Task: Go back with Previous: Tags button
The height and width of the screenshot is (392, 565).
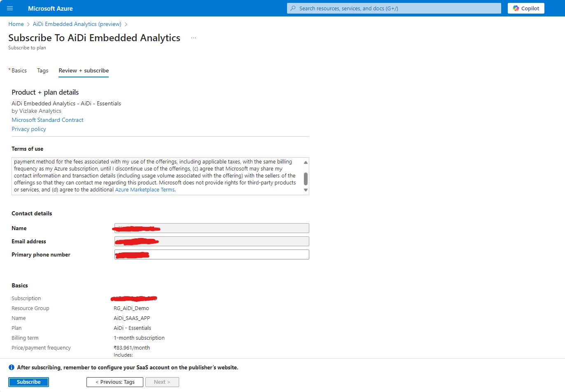Action: pos(115,382)
